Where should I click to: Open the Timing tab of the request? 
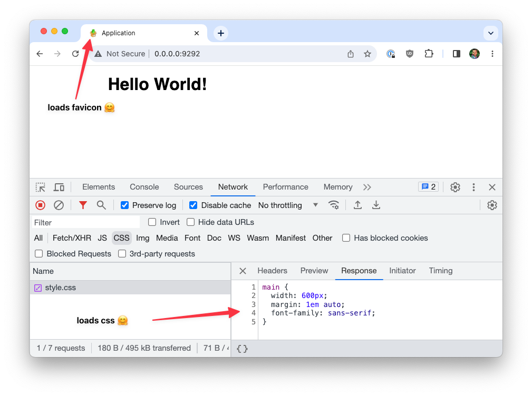point(440,271)
